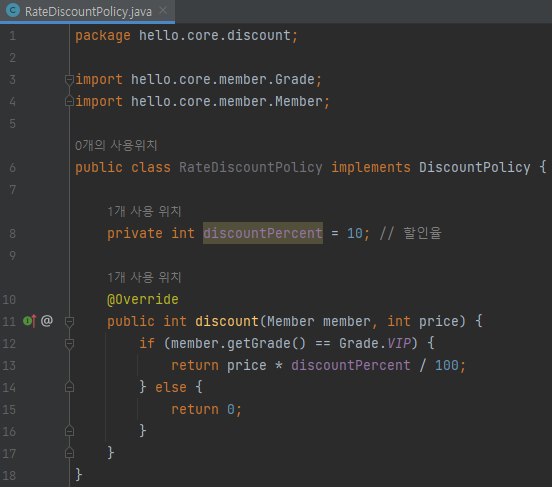Click the fold end marker at line 16
This screenshot has width=552, height=487.
(x=69, y=431)
